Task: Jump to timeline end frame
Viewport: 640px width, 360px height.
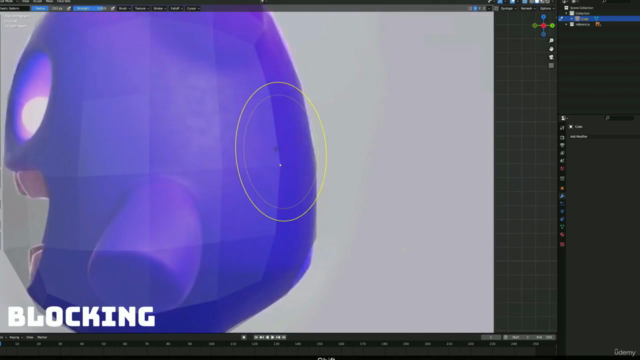Action: pyautogui.click(x=284, y=337)
